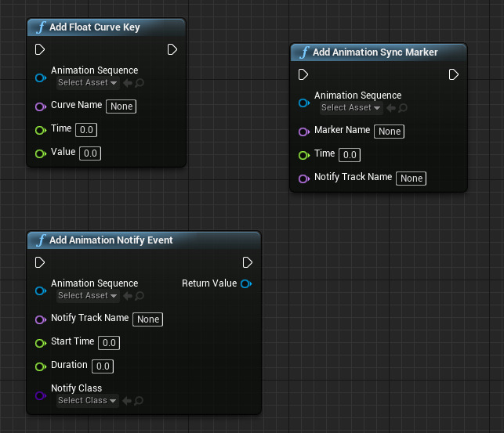Click the Marker Name input pin

[x=304, y=132]
